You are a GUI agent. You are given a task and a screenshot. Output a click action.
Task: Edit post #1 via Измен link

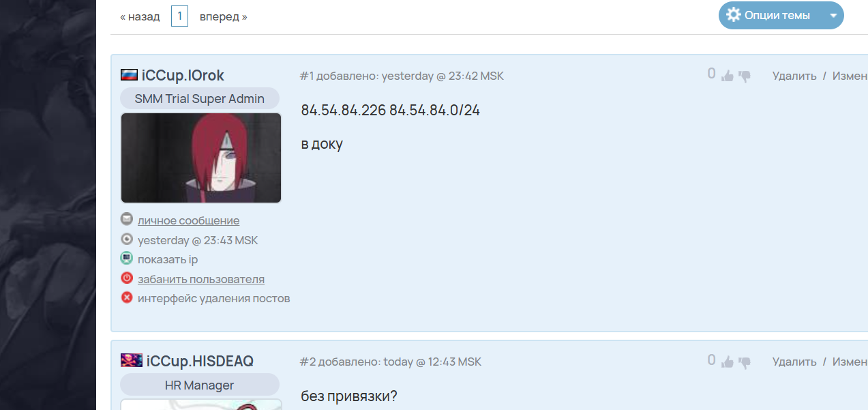click(850, 76)
